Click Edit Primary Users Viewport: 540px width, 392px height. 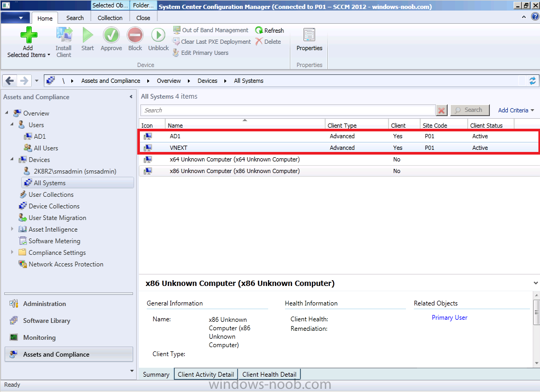(x=201, y=53)
